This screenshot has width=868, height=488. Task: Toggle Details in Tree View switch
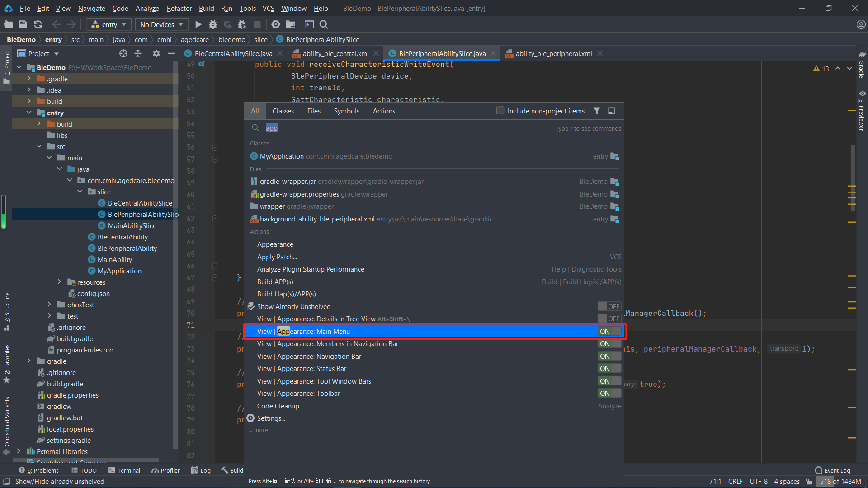click(x=609, y=319)
